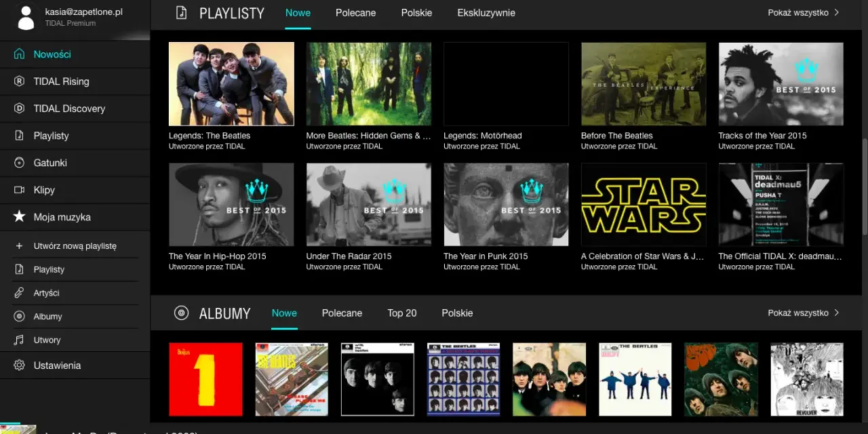This screenshot has width=868, height=434.
Task: Click the TIDAL Rising hexagon icon
Action: 20,81
